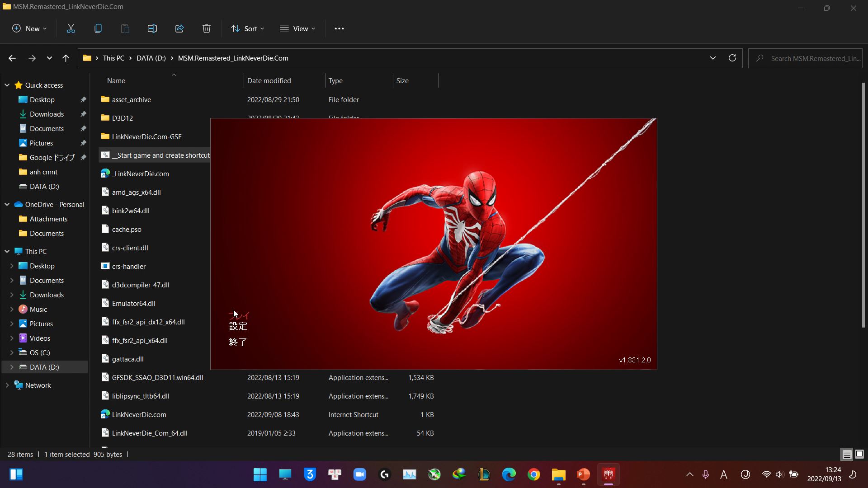868x488 pixels.
Task: Open the View dropdown options
Action: [299, 28]
